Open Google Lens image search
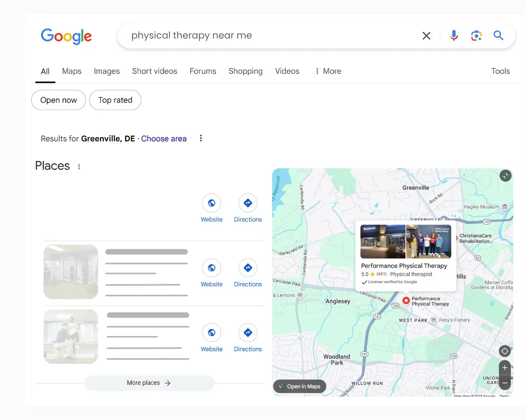 (476, 35)
